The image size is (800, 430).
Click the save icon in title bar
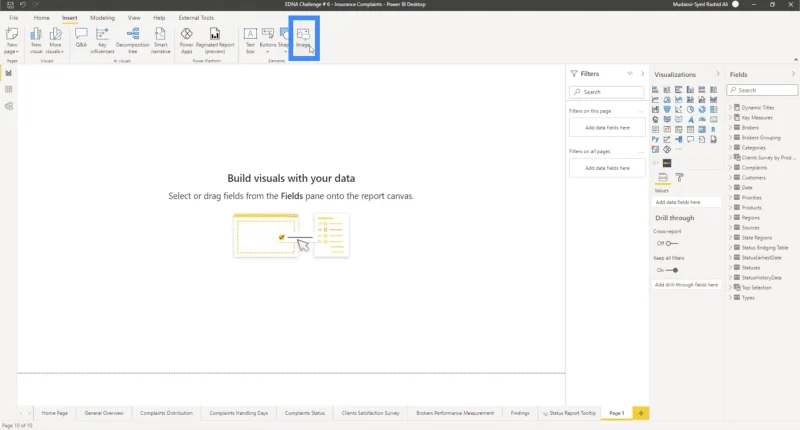(10, 5)
